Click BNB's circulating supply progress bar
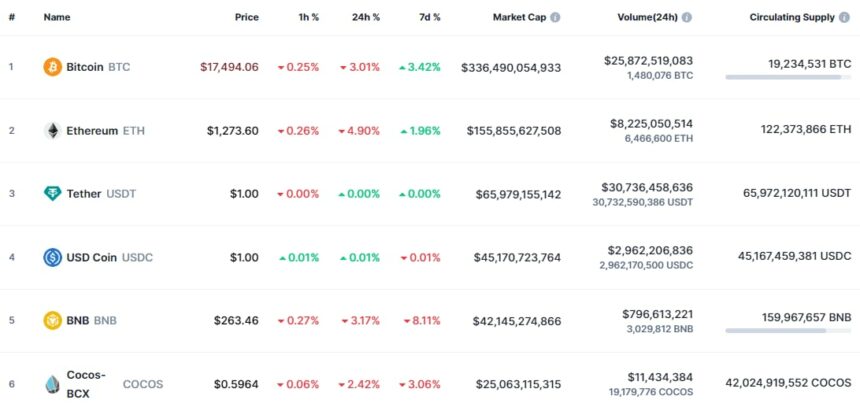The width and height of the screenshot is (860, 411). click(x=788, y=330)
